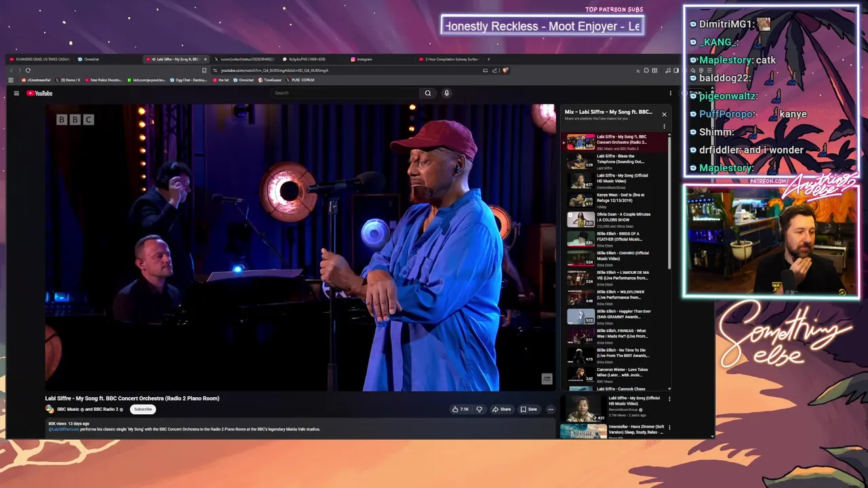Reload the page with browser refresh icon

point(28,70)
